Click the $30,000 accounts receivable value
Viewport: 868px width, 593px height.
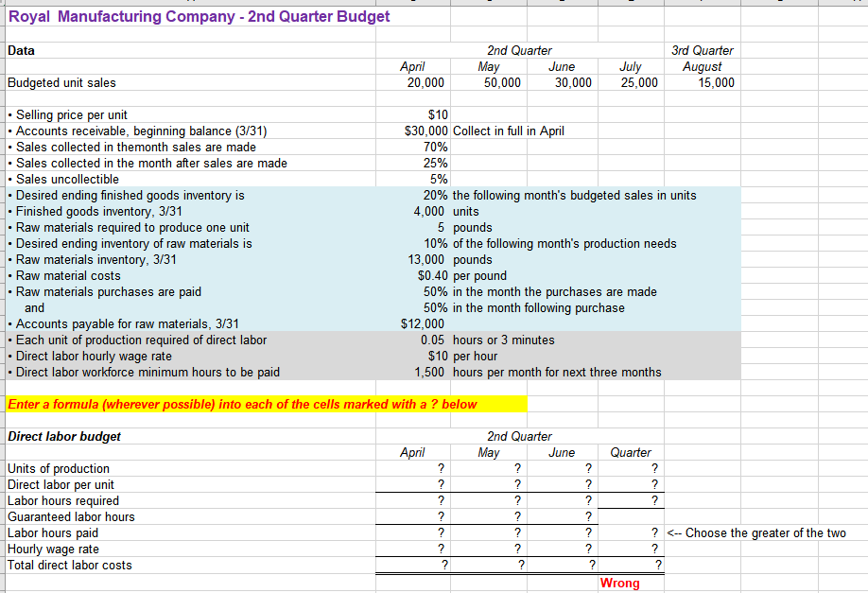pyautogui.click(x=425, y=131)
